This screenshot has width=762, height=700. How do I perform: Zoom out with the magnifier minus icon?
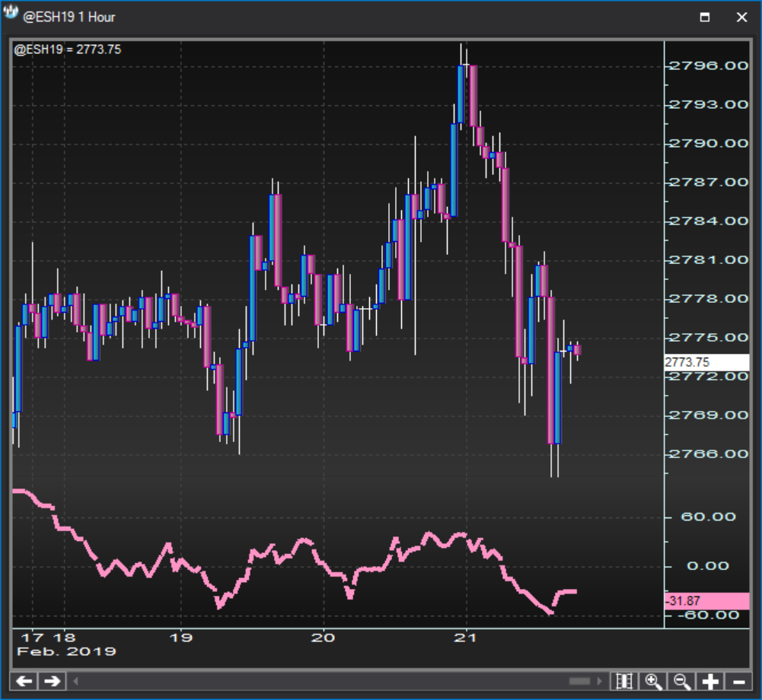[x=682, y=681]
